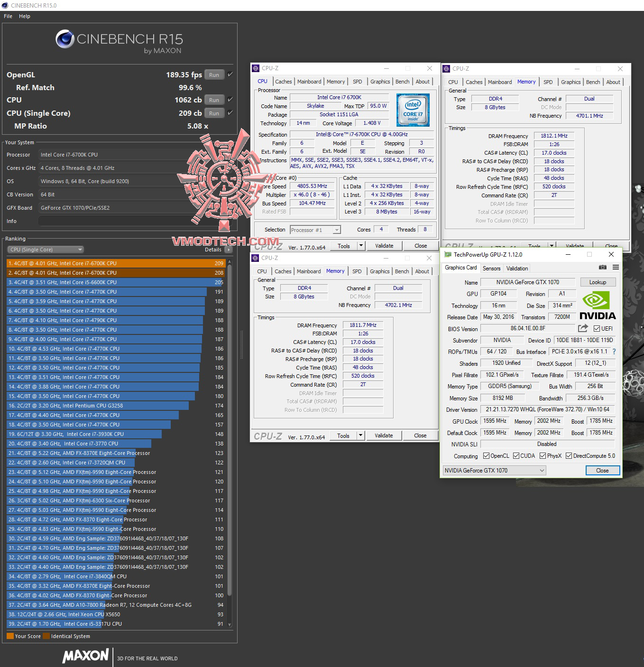644x667 pixels.
Task: Toggle the DirectCompute 5.0 checkbox
Action: point(569,456)
